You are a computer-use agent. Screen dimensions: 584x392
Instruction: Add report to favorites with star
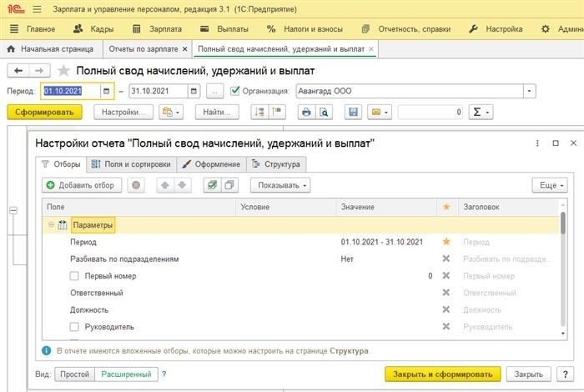[x=63, y=70]
